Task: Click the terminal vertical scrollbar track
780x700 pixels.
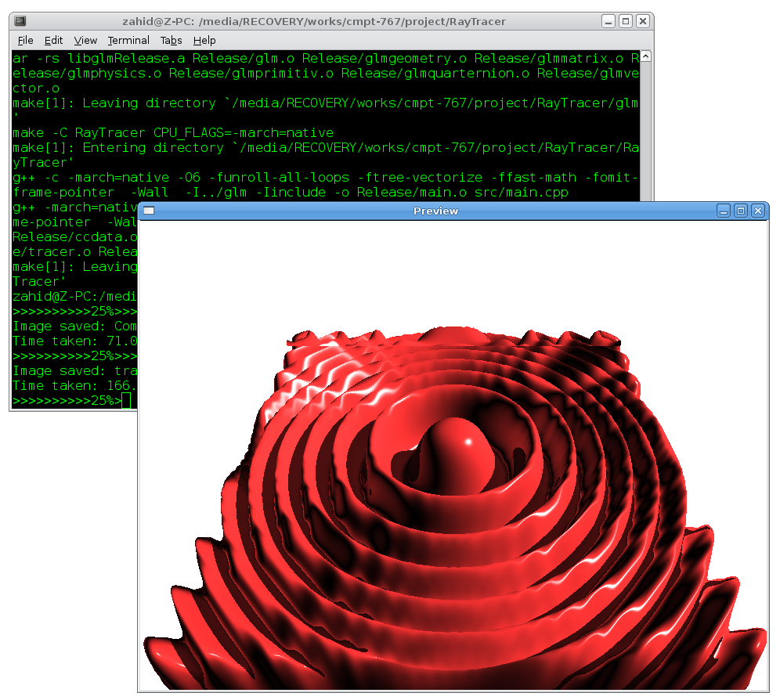Action: (645, 125)
